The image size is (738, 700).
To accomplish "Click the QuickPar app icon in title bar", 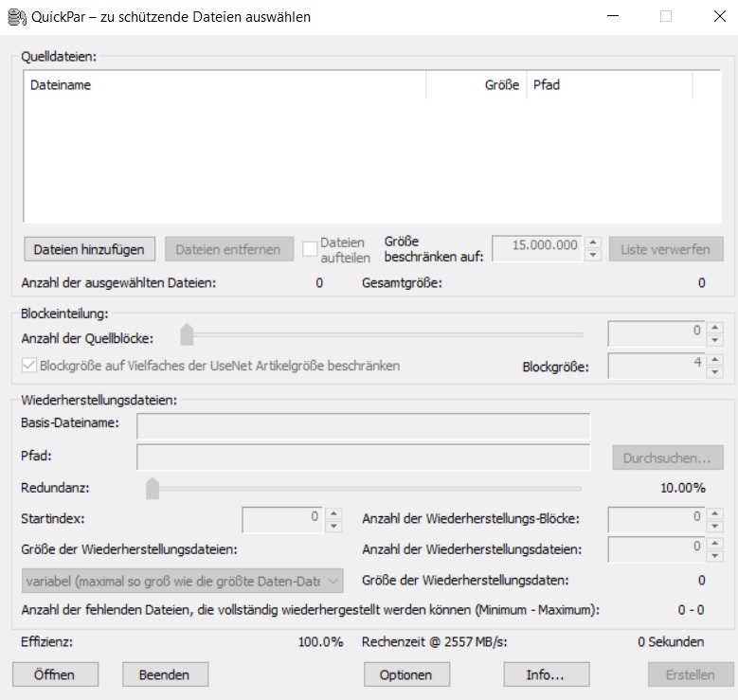I will [x=17, y=17].
